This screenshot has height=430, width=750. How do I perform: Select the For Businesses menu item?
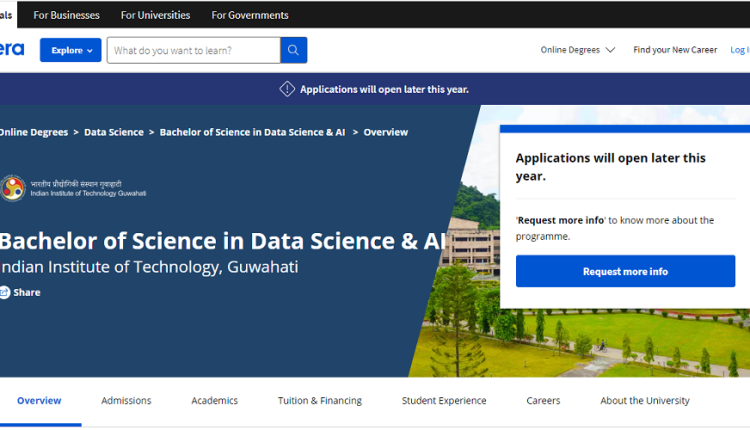67,15
